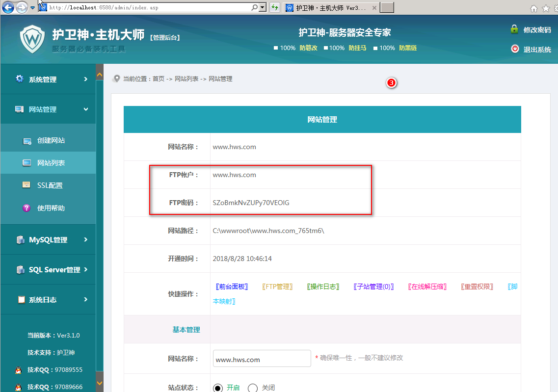Select the 关闭 site status radio button

pyautogui.click(x=253, y=388)
